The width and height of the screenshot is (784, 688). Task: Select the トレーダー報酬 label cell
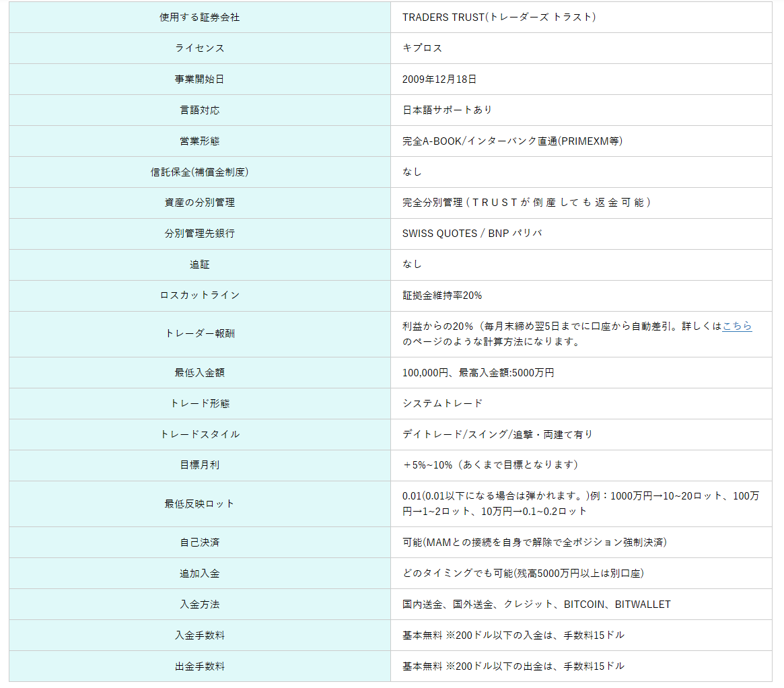199,334
